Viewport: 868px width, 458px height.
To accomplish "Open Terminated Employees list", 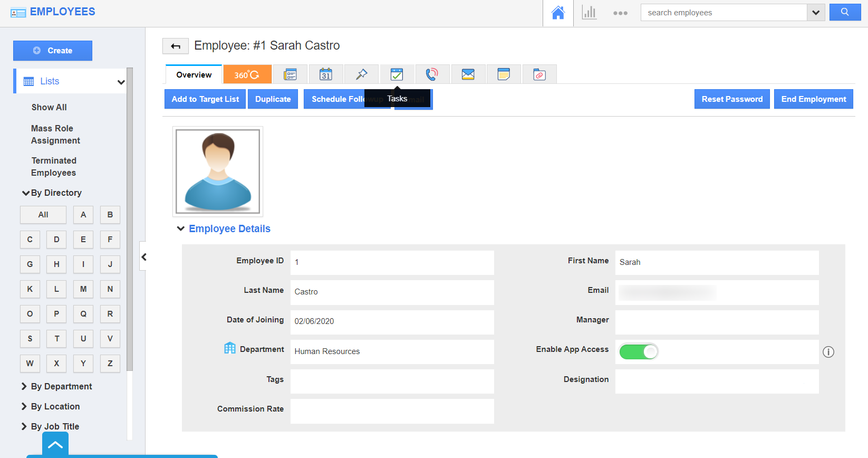I will click(54, 167).
